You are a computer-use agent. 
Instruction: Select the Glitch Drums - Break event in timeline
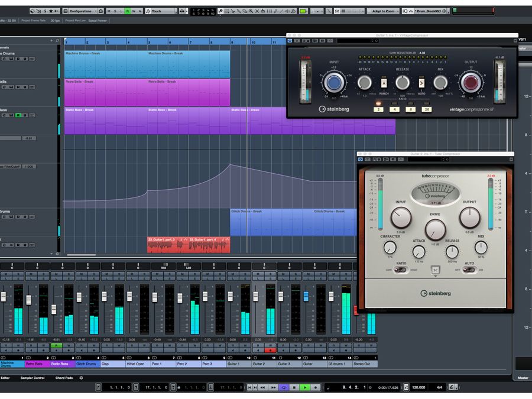271,222
